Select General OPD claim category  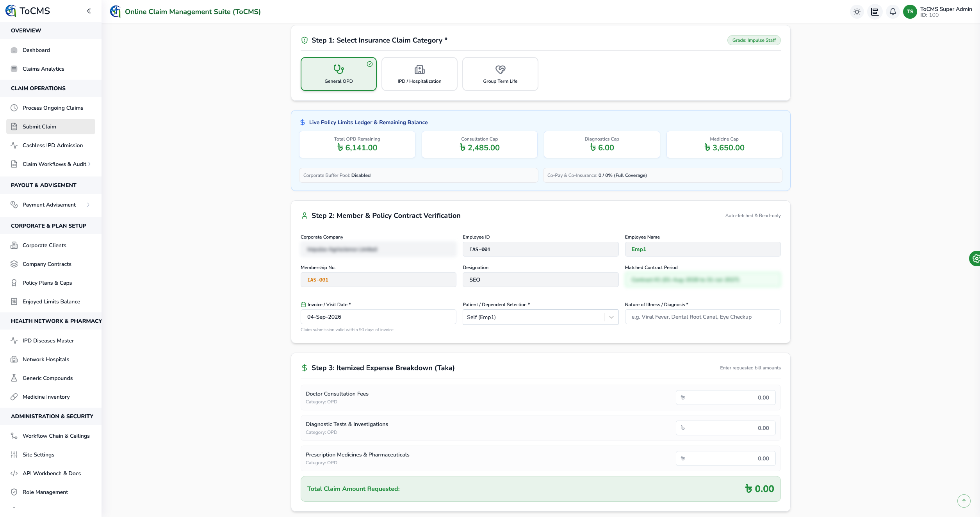339,74
